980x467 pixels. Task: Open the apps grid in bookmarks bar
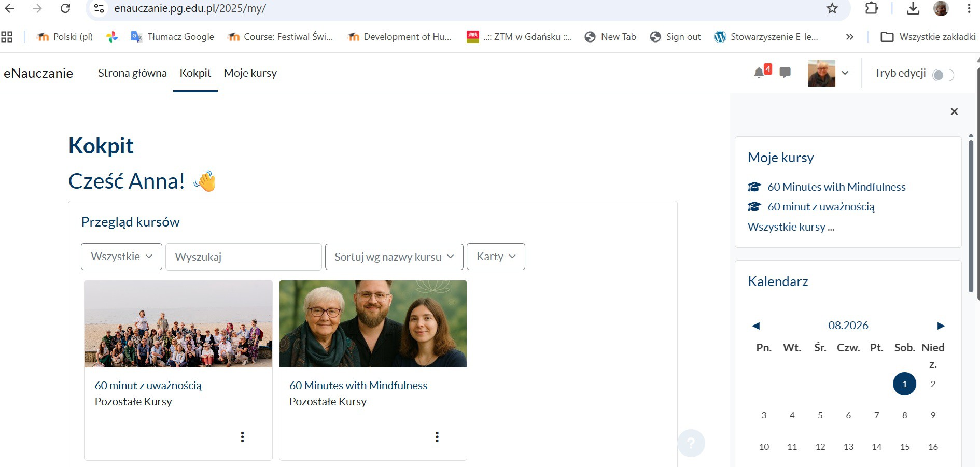pyautogui.click(x=7, y=37)
